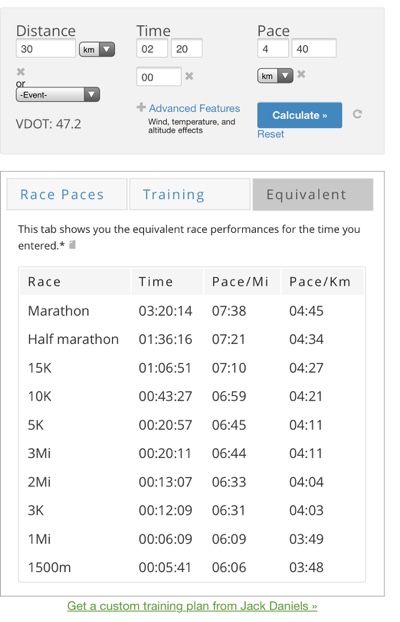Open the distance unit km dropdown
The image size is (400, 622).
pyautogui.click(x=97, y=49)
